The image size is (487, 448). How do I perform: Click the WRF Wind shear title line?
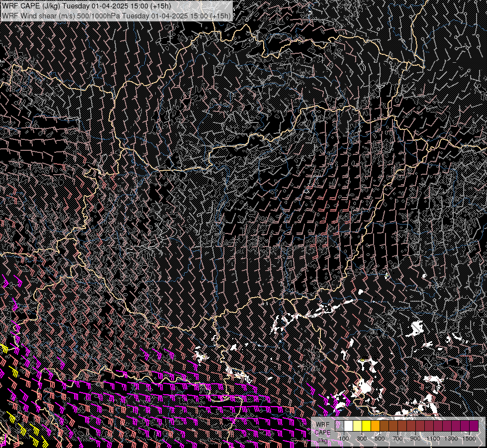[116, 16]
